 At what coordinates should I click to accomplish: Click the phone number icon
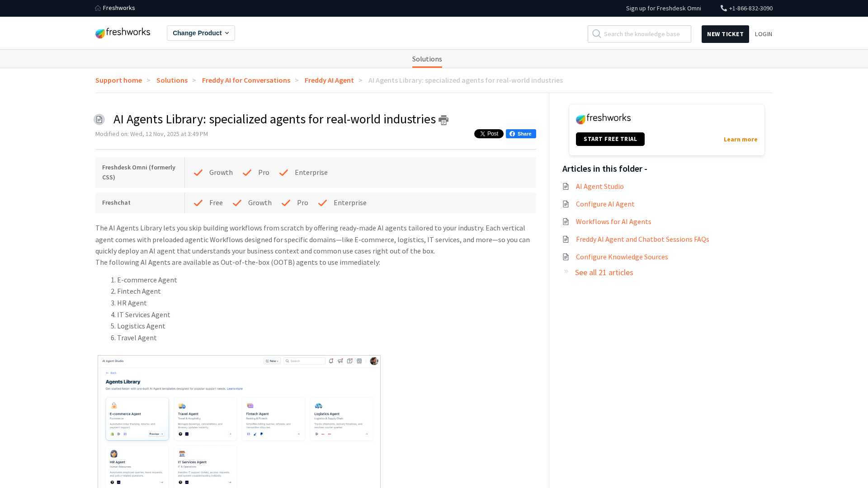tap(723, 8)
